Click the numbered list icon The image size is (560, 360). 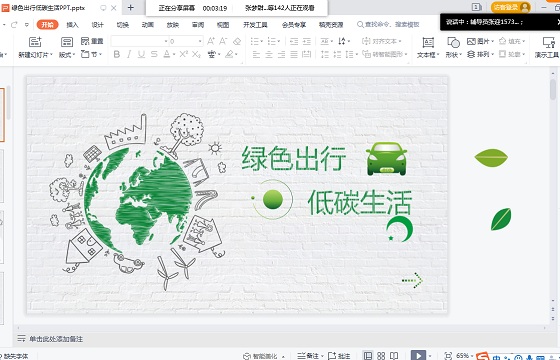272,41
